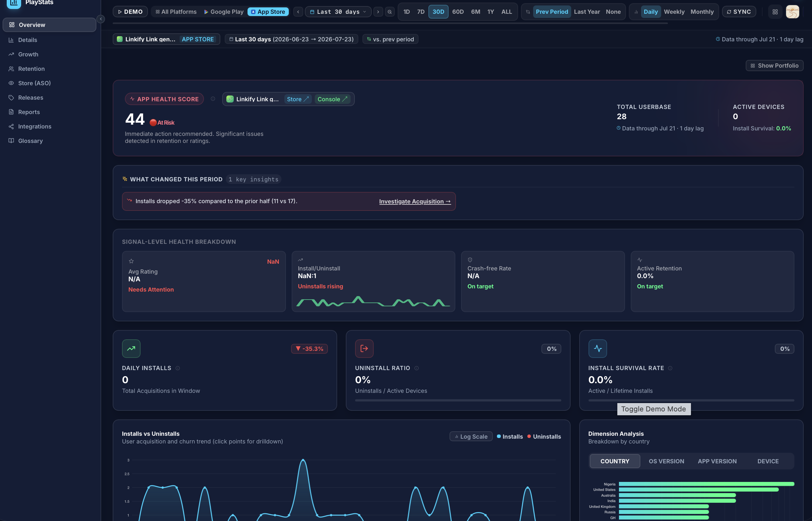Go to the previous date range arrow
812x521 pixels.
[x=298, y=12]
